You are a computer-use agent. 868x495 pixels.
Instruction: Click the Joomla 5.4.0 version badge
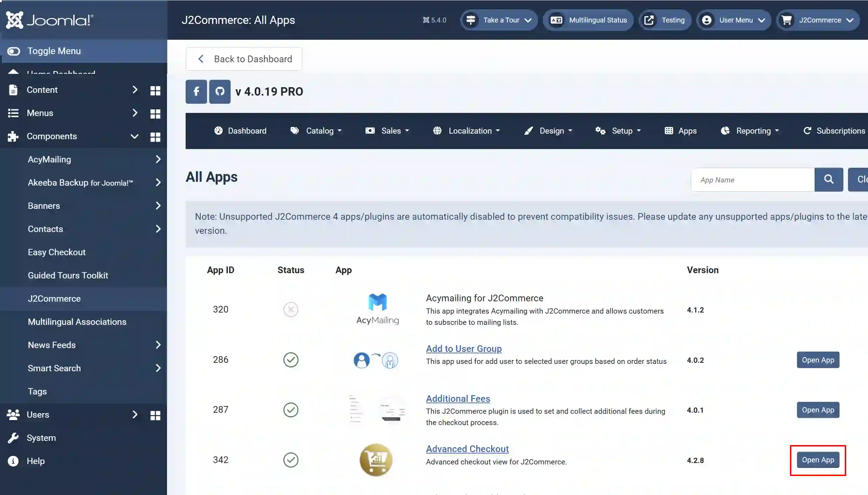click(x=434, y=20)
